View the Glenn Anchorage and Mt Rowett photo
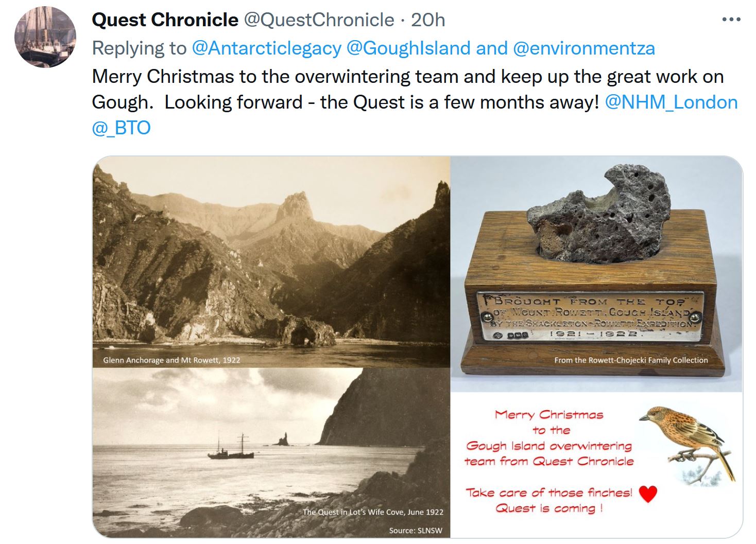 pyautogui.click(x=271, y=262)
